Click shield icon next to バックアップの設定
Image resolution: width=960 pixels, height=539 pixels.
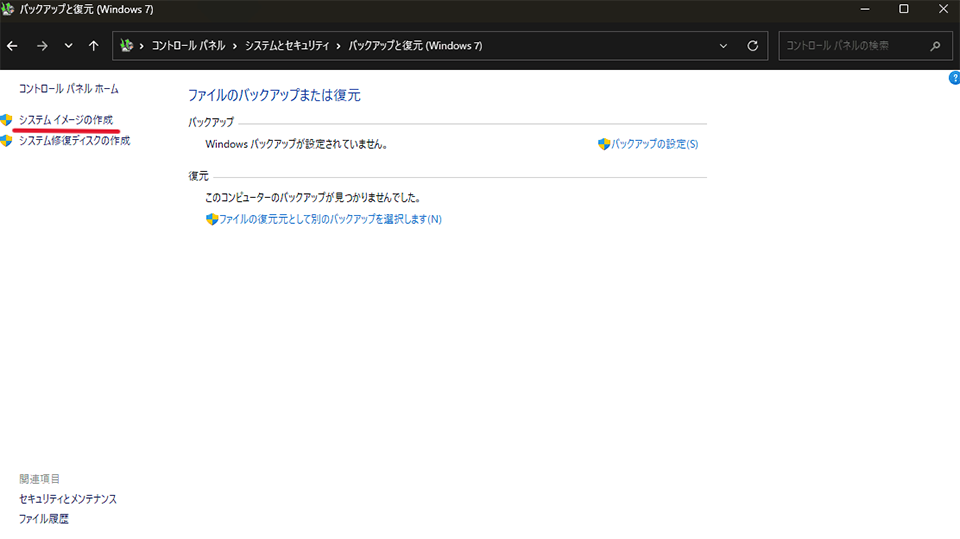pos(604,144)
